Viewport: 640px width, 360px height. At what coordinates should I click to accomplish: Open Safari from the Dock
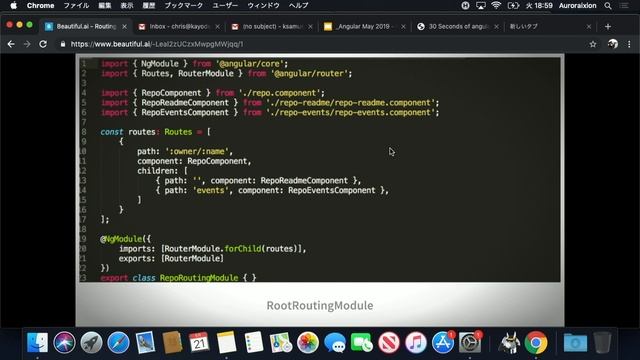118,342
